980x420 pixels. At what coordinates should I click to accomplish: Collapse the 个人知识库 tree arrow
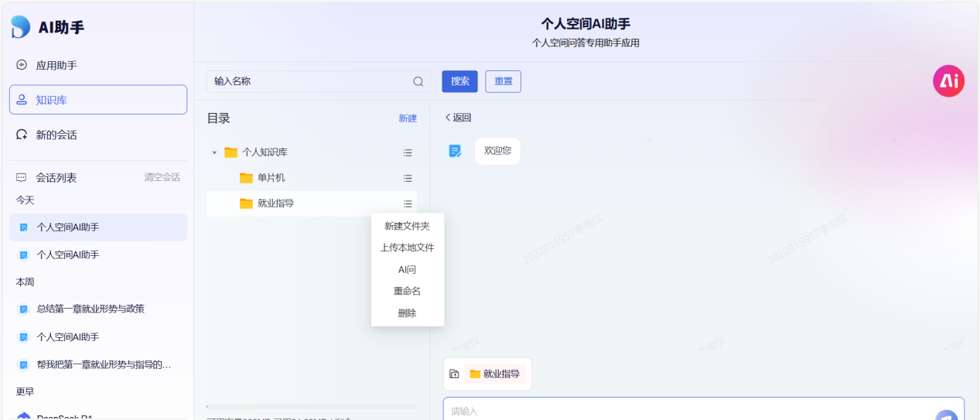[x=214, y=153]
